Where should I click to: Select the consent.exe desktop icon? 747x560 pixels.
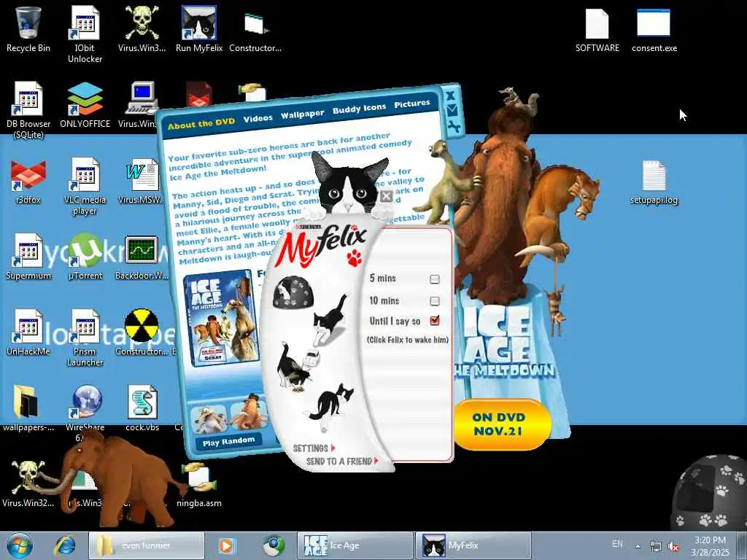[654, 30]
